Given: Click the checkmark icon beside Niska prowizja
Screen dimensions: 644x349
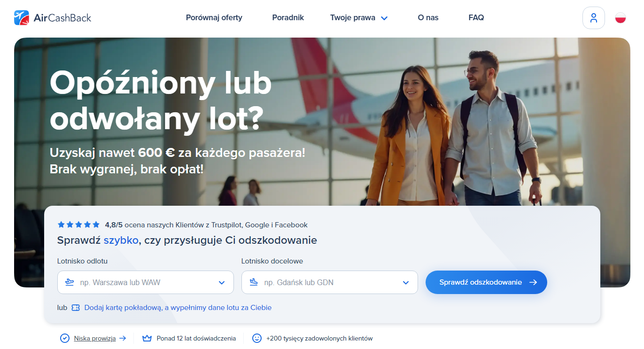Looking at the screenshot, I should pos(65,338).
